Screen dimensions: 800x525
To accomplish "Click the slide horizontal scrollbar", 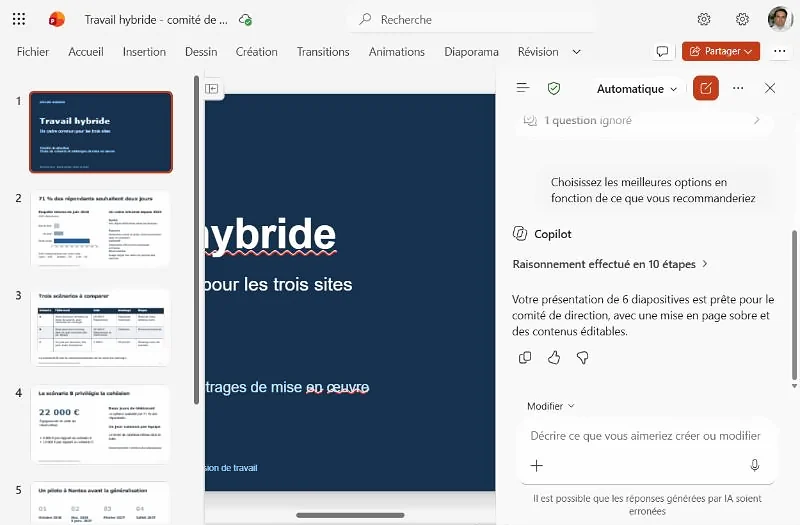I will [350, 515].
